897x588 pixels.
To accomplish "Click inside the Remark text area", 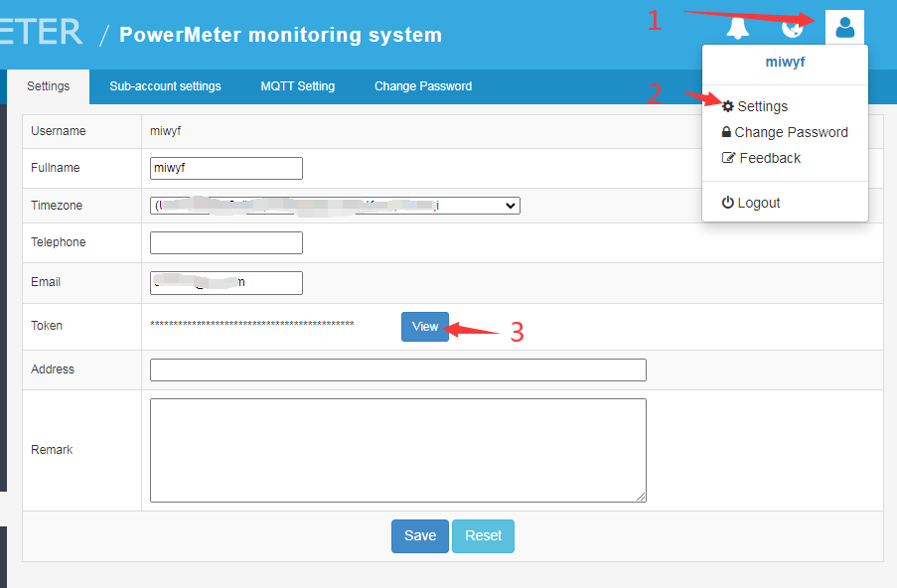I will click(397, 449).
